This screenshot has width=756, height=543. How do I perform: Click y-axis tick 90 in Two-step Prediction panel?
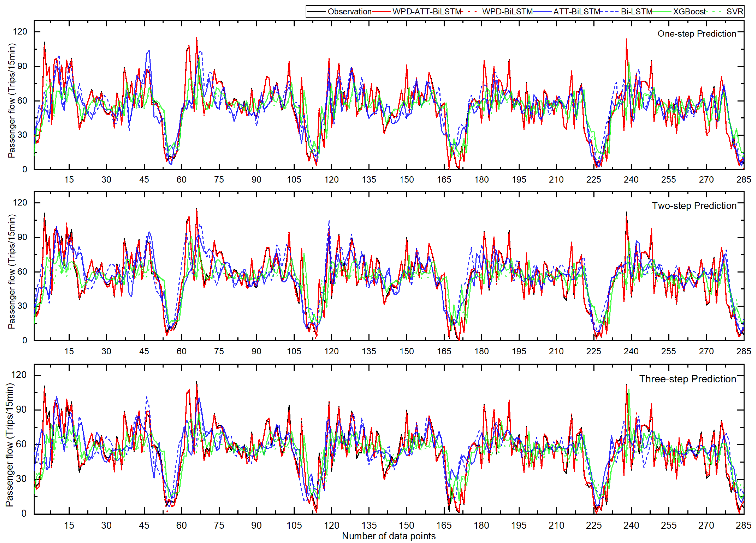tap(22, 237)
